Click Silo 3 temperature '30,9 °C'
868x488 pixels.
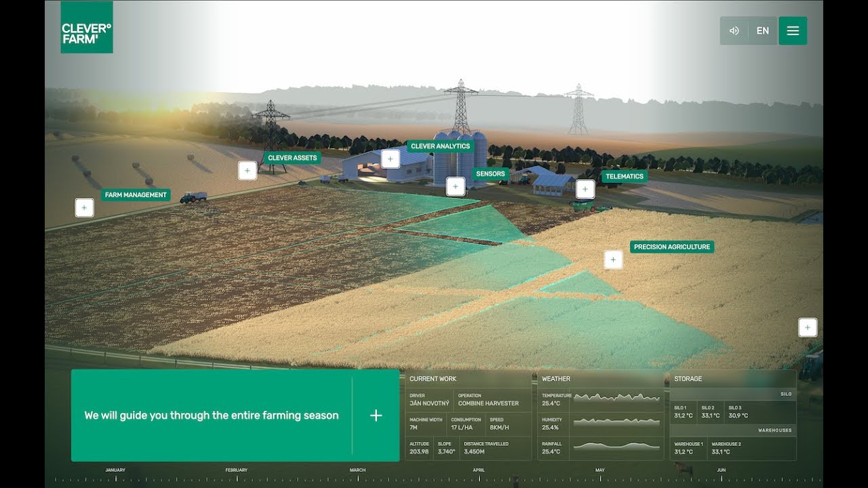pos(738,415)
